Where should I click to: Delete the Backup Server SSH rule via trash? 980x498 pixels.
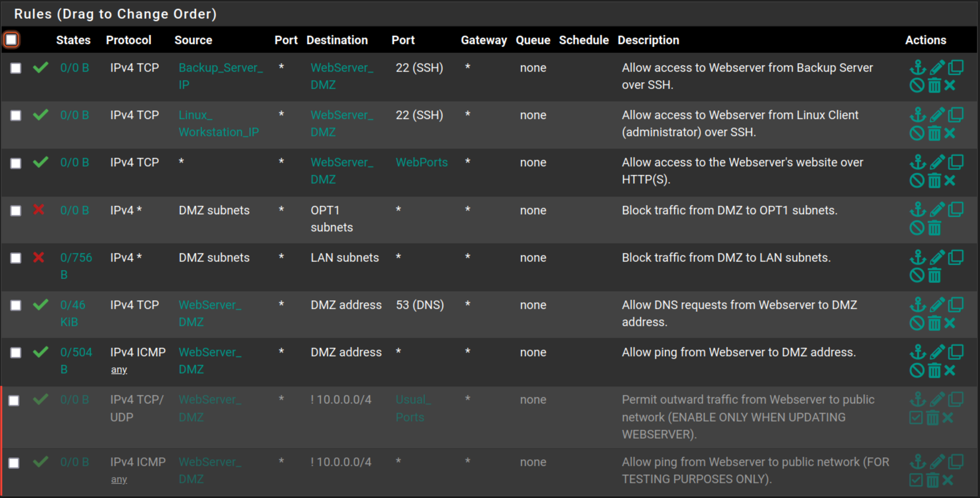(x=934, y=85)
